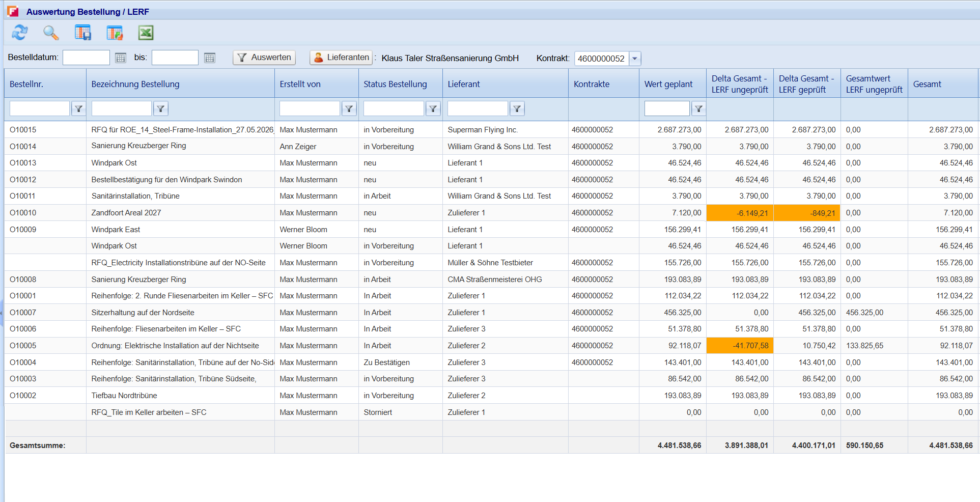This screenshot has height=502, width=980.
Task: Export the table to Excel
Action: pos(146,33)
